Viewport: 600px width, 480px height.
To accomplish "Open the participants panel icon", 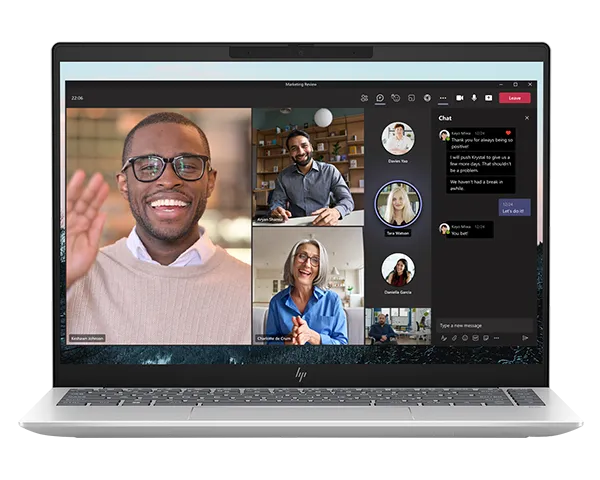I will point(364,98).
